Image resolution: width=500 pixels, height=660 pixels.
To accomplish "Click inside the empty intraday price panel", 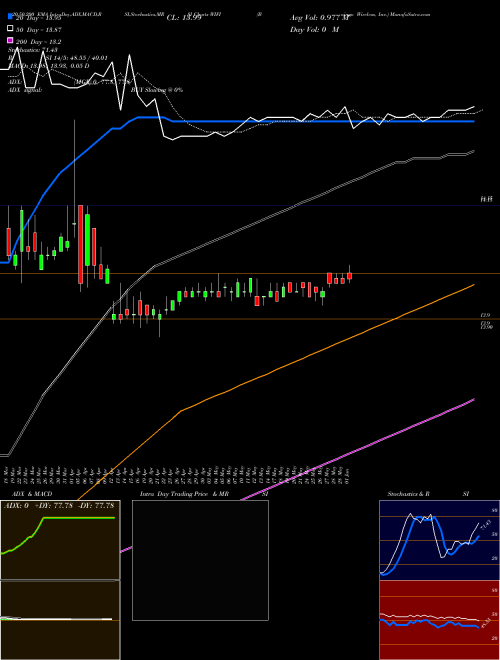I will click(x=200, y=560).
